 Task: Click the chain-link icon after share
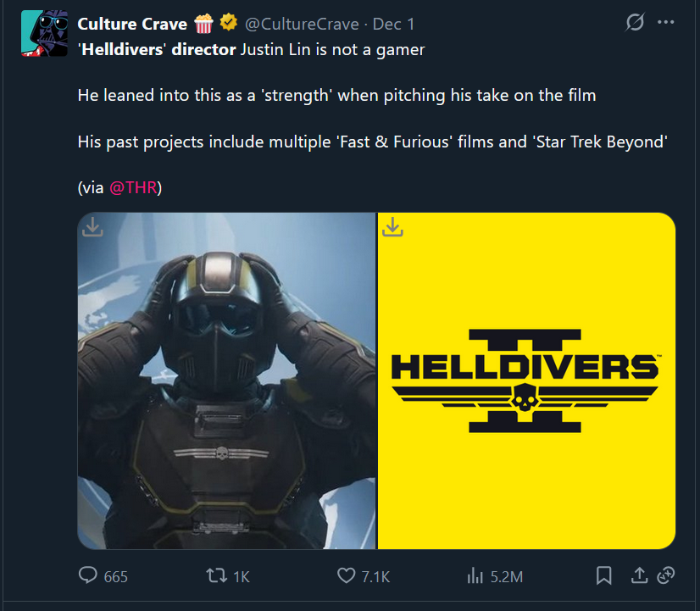click(665, 575)
